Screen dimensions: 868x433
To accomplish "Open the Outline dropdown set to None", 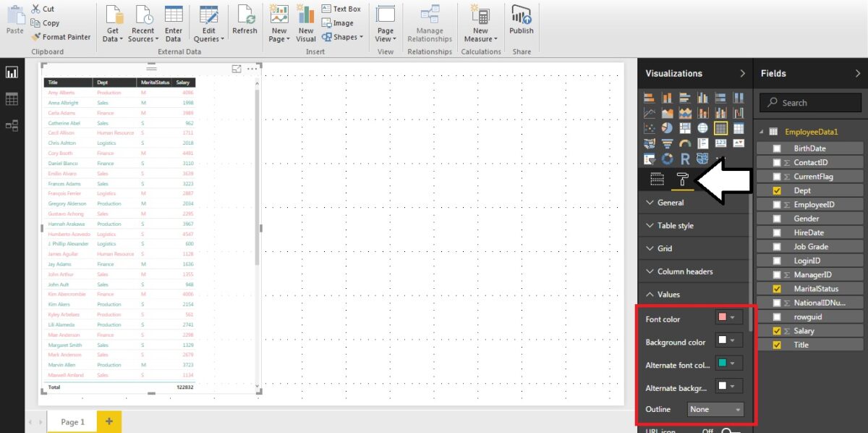I will point(715,409).
